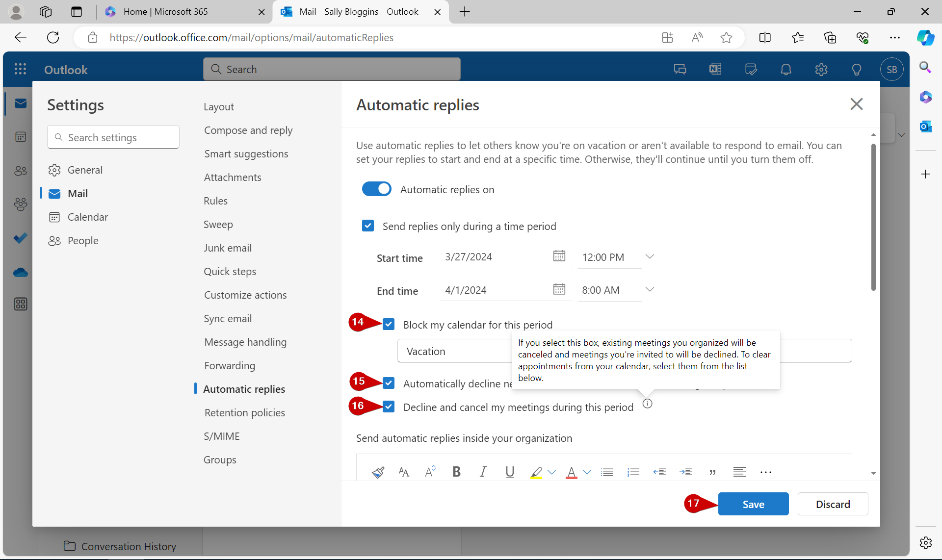Open notifications bell in Outlook header
Viewport: 942px width, 560px height.
tap(786, 69)
